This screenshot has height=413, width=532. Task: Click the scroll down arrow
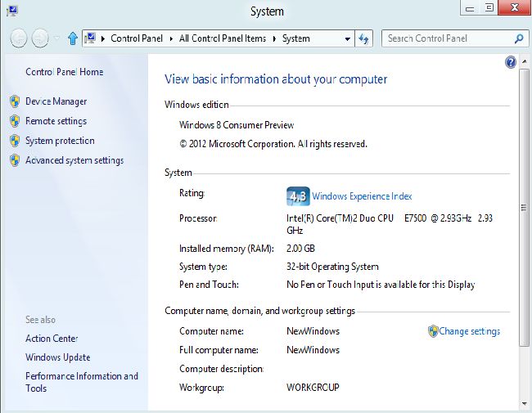[524, 403]
